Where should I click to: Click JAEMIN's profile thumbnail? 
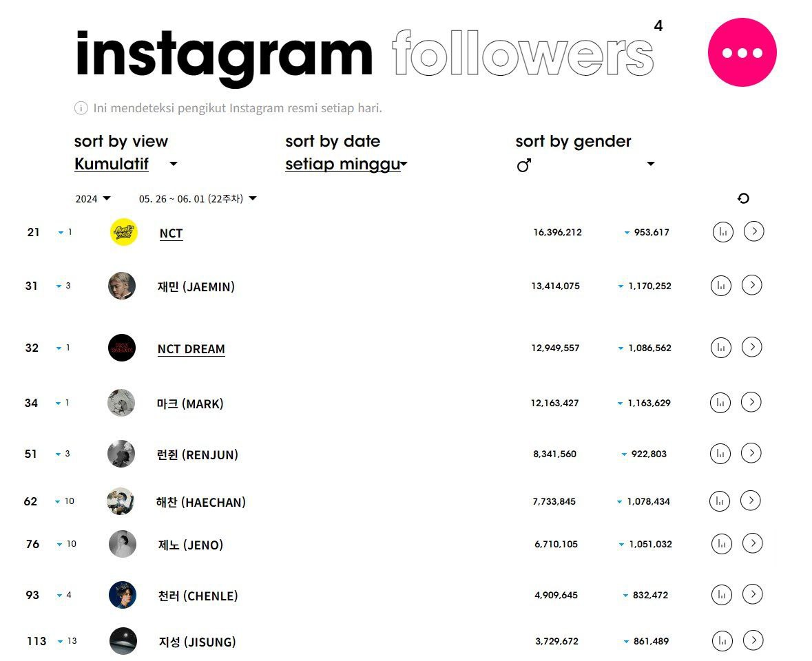122,286
